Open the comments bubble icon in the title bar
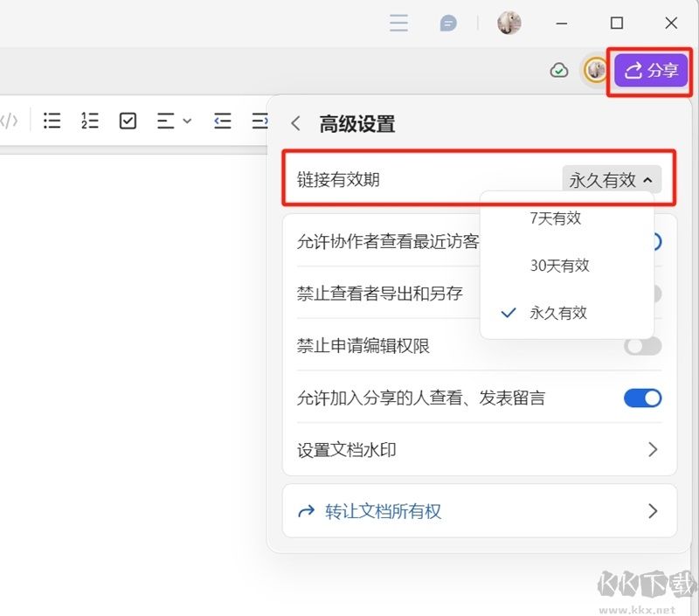This screenshot has width=699, height=616. tap(448, 22)
